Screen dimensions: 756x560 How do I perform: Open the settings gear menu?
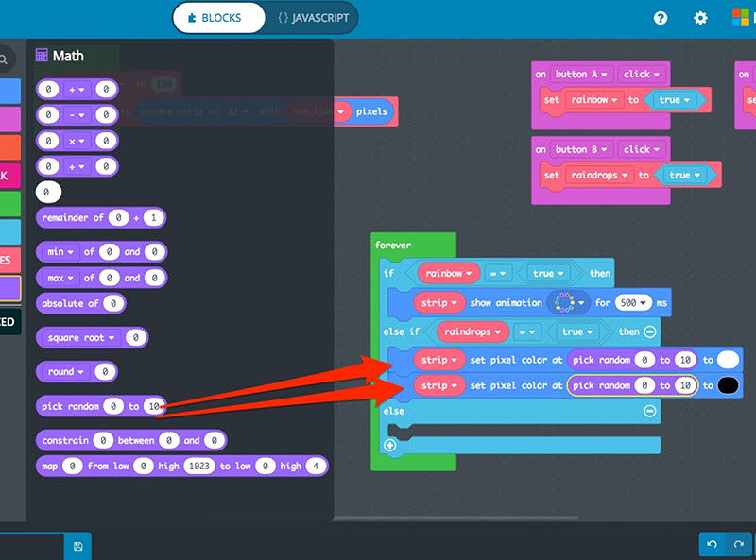click(x=700, y=18)
